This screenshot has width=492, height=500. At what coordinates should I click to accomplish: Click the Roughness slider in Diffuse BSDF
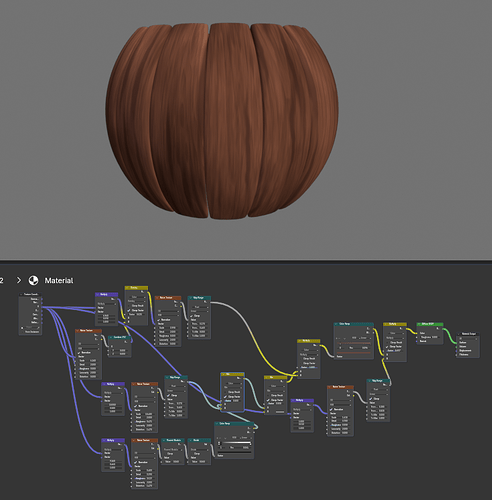[x=430, y=337]
